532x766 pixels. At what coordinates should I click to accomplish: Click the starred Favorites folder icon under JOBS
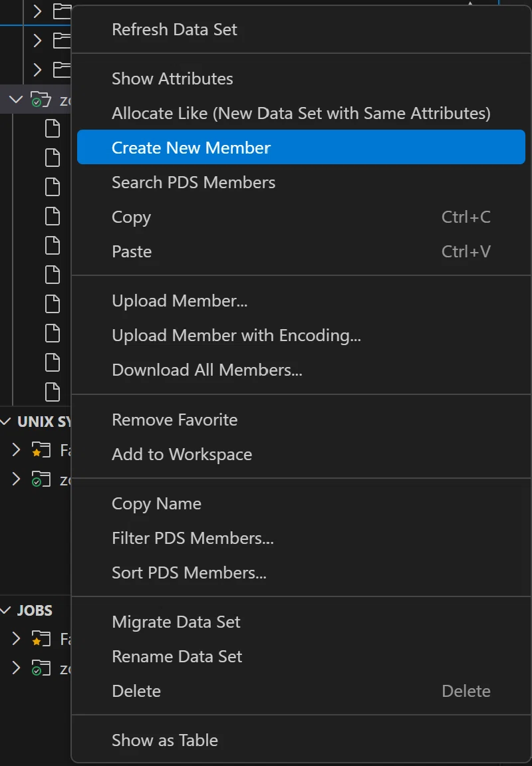41,639
